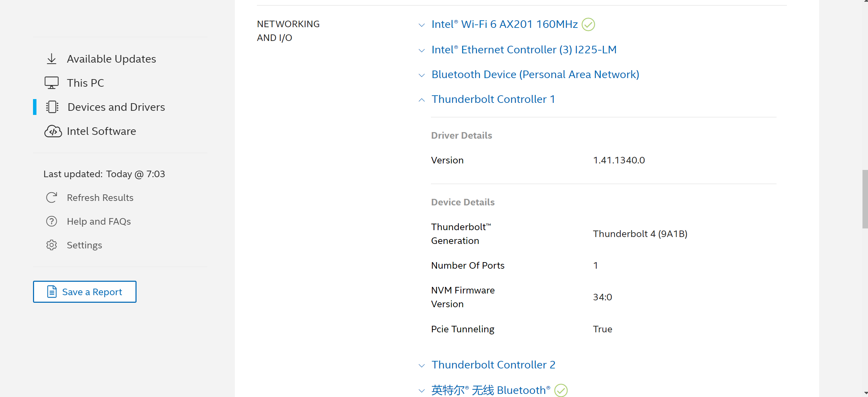Open the Intel Software page
The width and height of the screenshot is (868, 397).
point(101,131)
